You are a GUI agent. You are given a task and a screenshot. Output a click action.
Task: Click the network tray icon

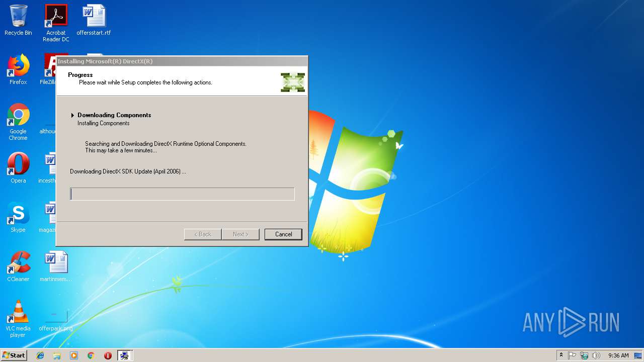pyautogui.click(x=584, y=355)
